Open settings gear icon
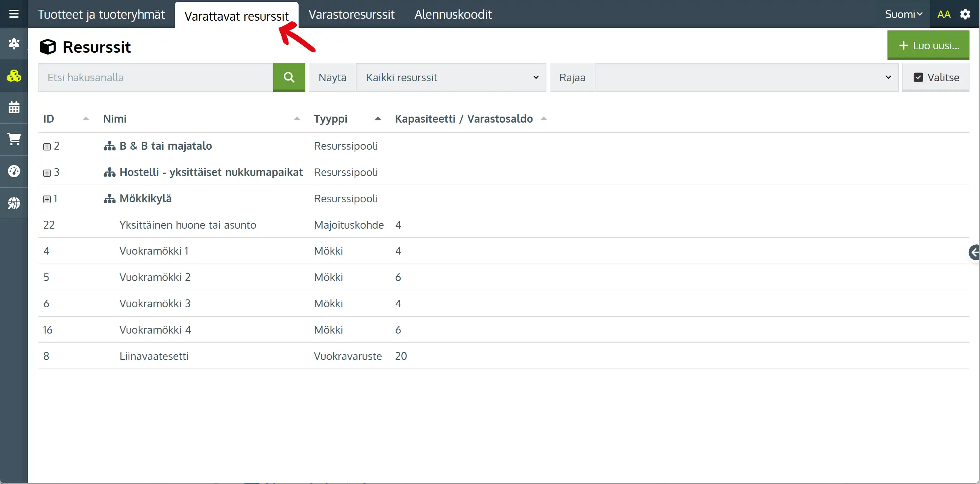This screenshot has width=980, height=484. click(x=965, y=14)
